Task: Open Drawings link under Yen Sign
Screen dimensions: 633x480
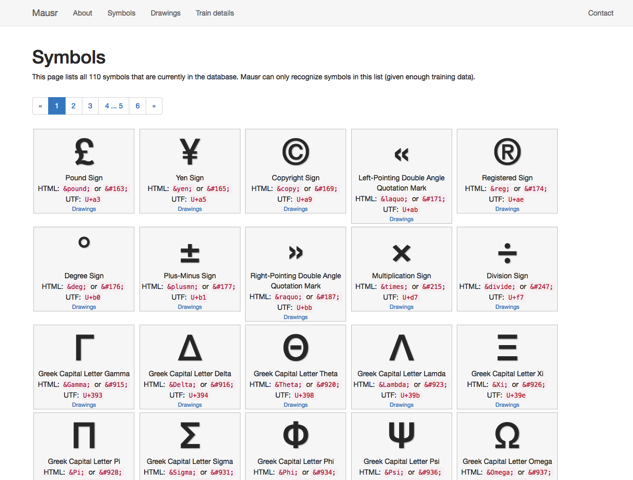Action: [190, 209]
